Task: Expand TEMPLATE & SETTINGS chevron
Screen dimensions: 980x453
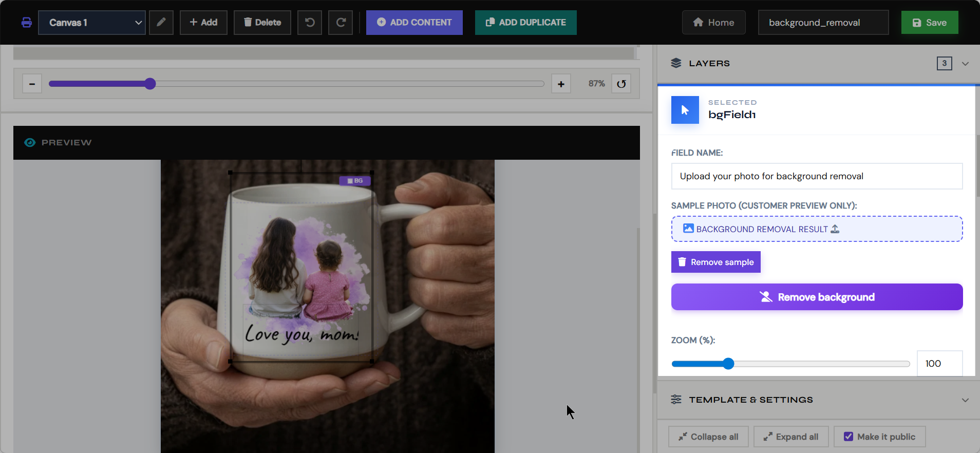Action: (x=966, y=400)
